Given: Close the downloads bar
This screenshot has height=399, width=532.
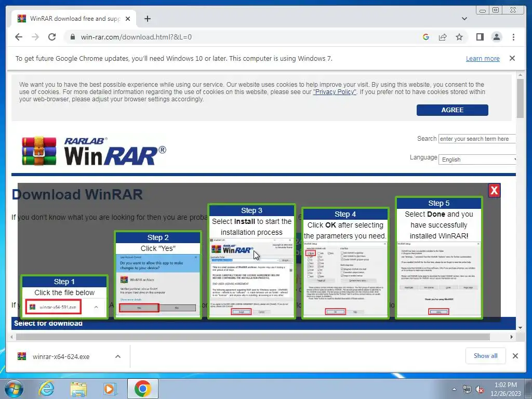Looking at the screenshot, I should (x=515, y=356).
